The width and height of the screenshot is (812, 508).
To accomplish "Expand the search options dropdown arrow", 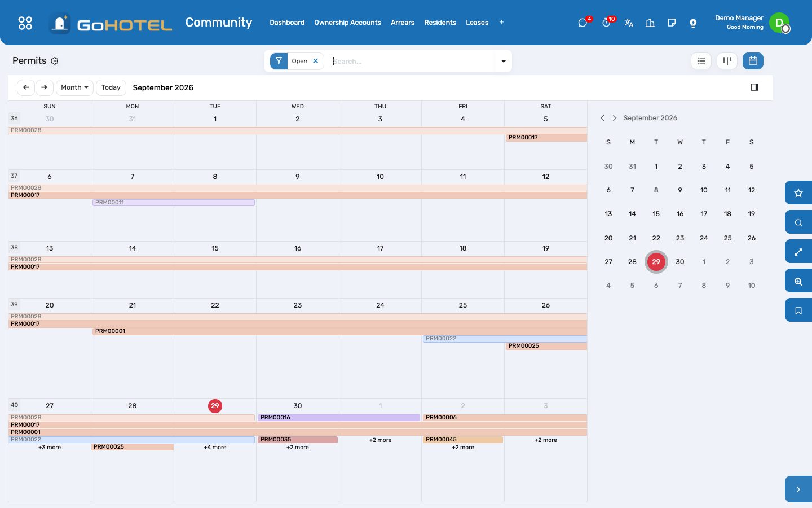I will [504, 61].
